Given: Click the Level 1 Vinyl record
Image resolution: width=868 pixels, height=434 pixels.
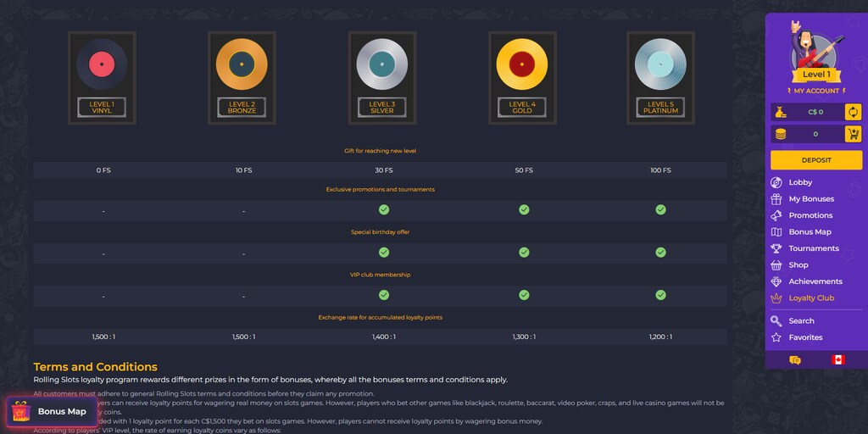Looking at the screenshot, I should pyautogui.click(x=102, y=65).
